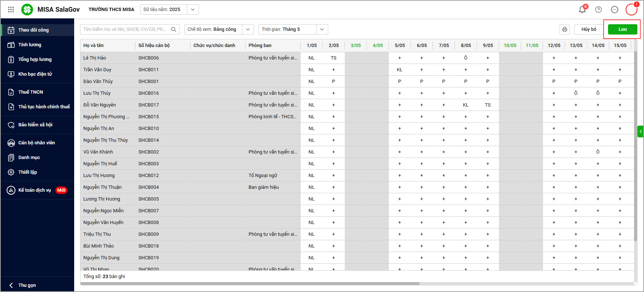Click the search magnifier icon

[x=174, y=29]
